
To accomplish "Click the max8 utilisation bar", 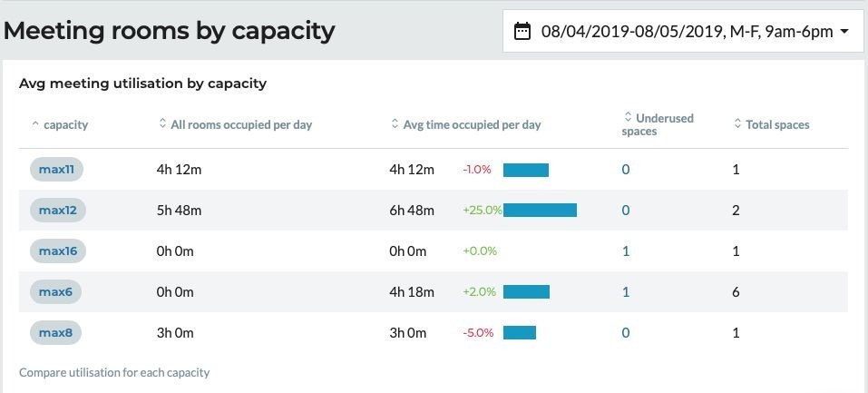I will 520,333.
